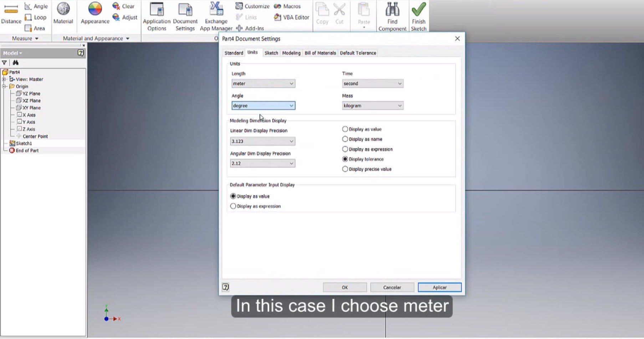Click Find Component
644x339 pixels.
pos(392,16)
